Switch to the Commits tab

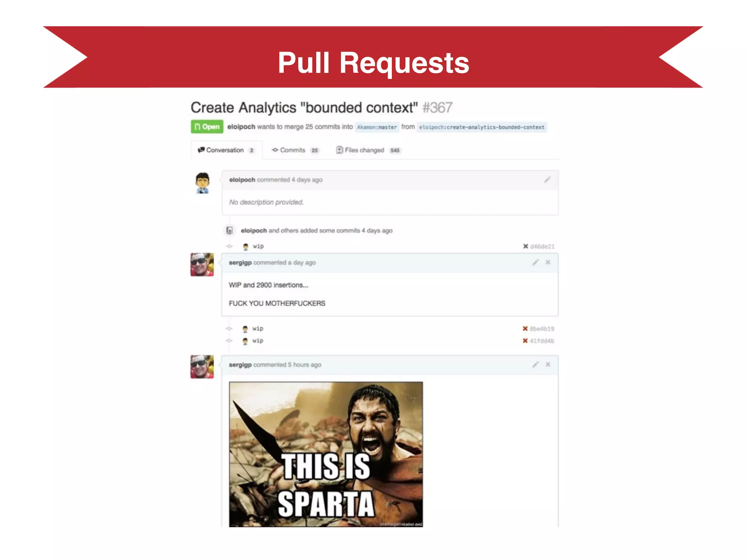pos(295,150)
